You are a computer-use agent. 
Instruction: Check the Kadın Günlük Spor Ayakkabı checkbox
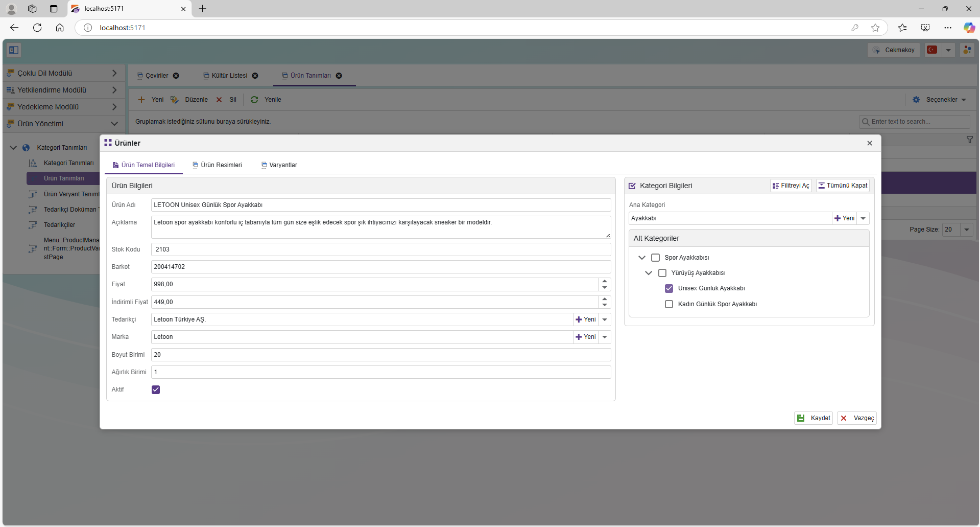pos(669,304)
